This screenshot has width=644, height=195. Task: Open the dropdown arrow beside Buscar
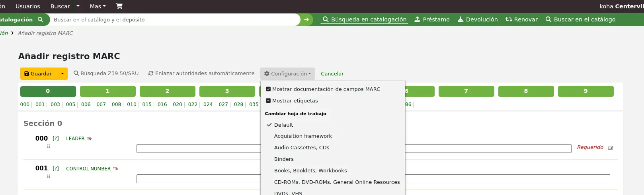[78, 6]
